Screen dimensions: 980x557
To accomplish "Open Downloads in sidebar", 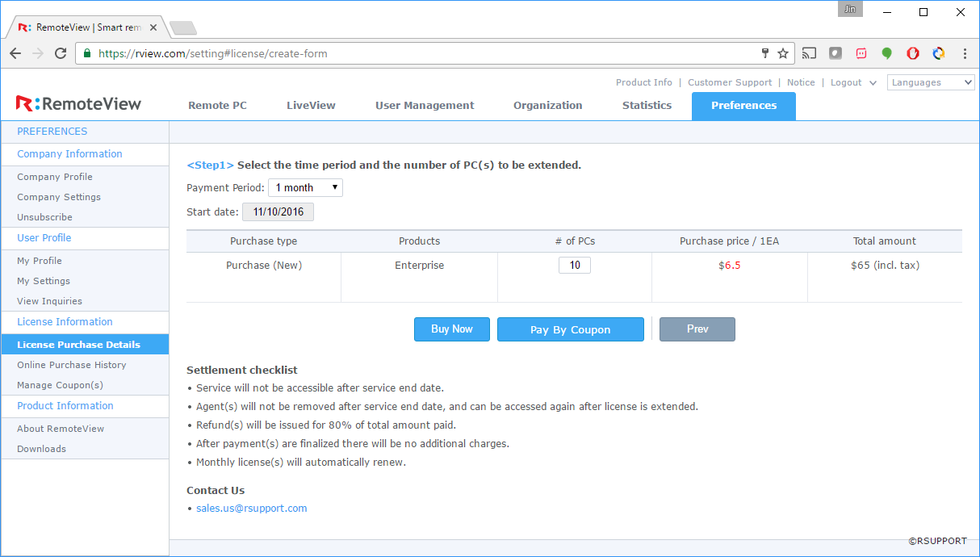I will click(x=41, y=449).
